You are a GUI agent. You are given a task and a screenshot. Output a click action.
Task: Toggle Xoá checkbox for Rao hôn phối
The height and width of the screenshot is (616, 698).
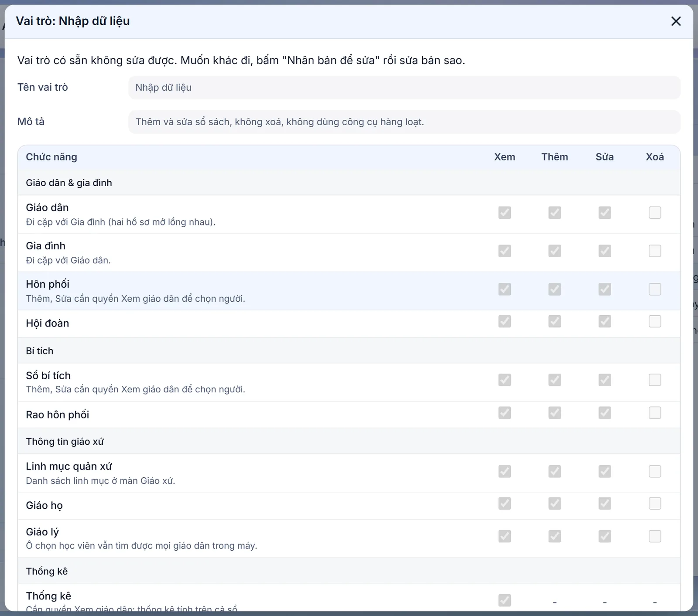[x=655, y=412]
